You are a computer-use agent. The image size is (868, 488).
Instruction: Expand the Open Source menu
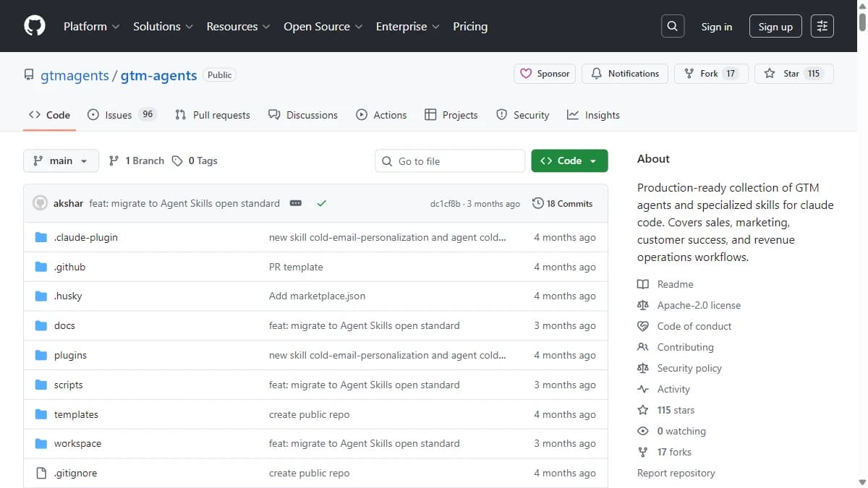[x=323, y=26]
